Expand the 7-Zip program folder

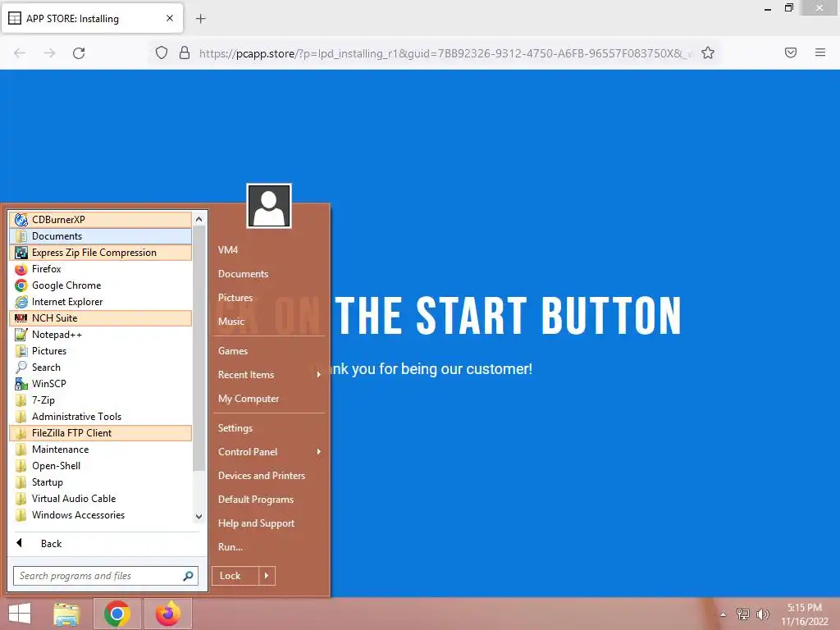click(100, 400)
